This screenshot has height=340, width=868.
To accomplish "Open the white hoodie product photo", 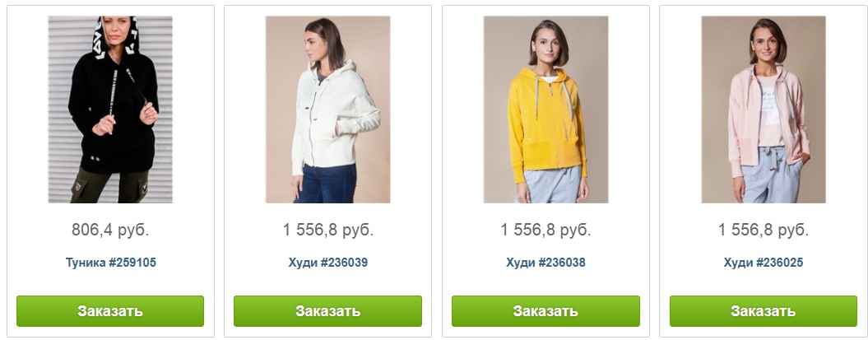I will 327,109.
